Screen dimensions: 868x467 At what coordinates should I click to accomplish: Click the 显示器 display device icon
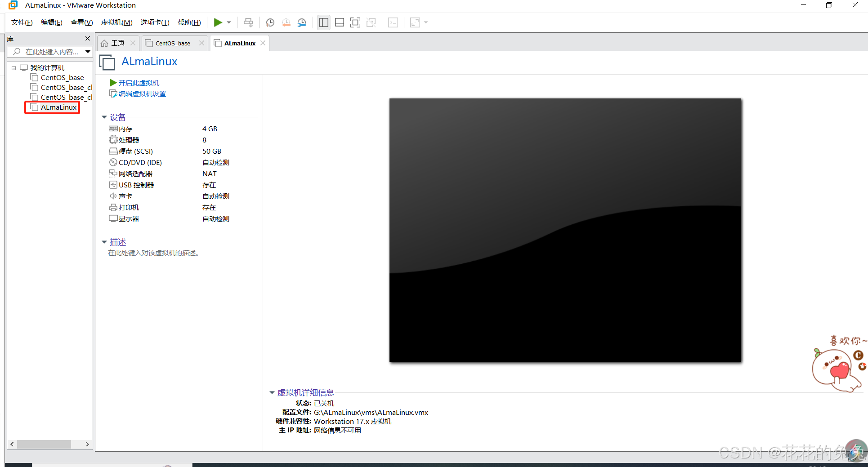click(113, 218)
